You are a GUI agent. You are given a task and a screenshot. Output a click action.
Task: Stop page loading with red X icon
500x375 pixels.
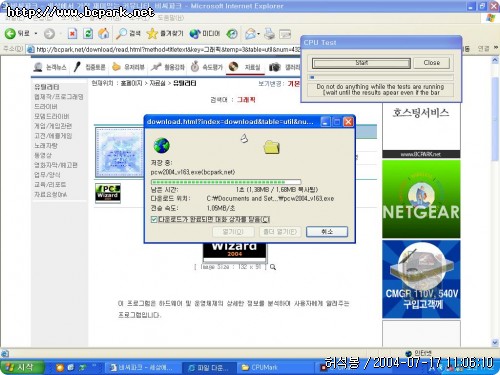point(72,33)
